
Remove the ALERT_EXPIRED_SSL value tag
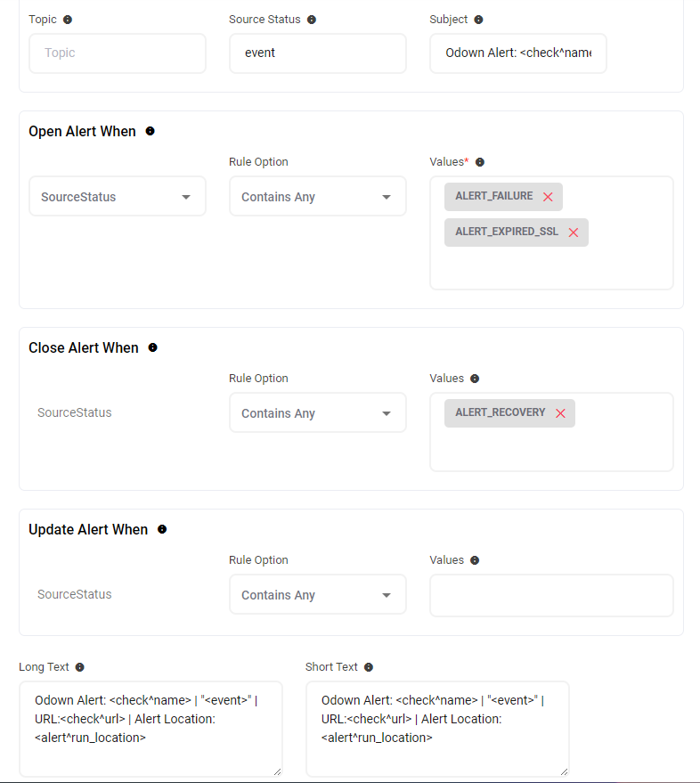click(574, 232)
